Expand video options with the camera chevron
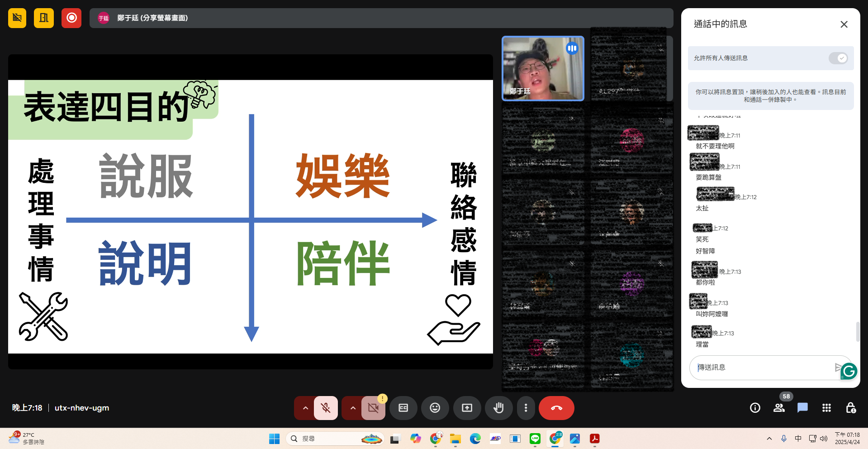The height and width of the screenshot is (449, 868). click(352, 408)
